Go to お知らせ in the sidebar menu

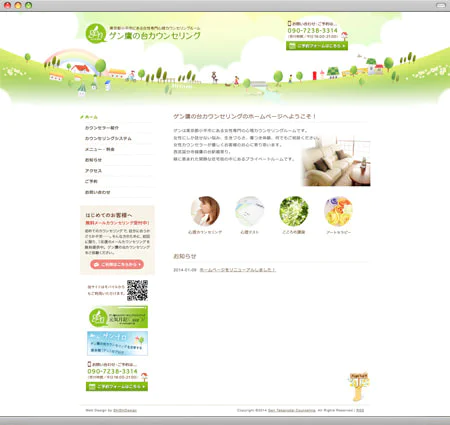pos(93,160)
